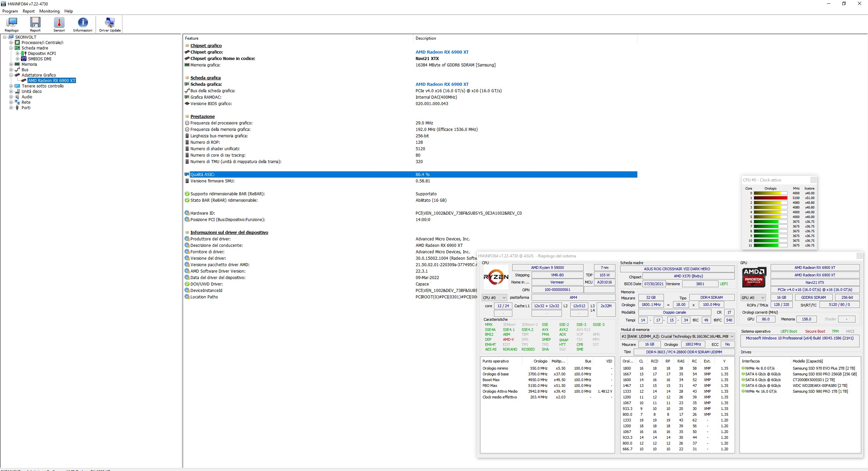This screenshot has width=868, height=471.
Task: Click the Porti port icon in tree
Action: [17, 107]
